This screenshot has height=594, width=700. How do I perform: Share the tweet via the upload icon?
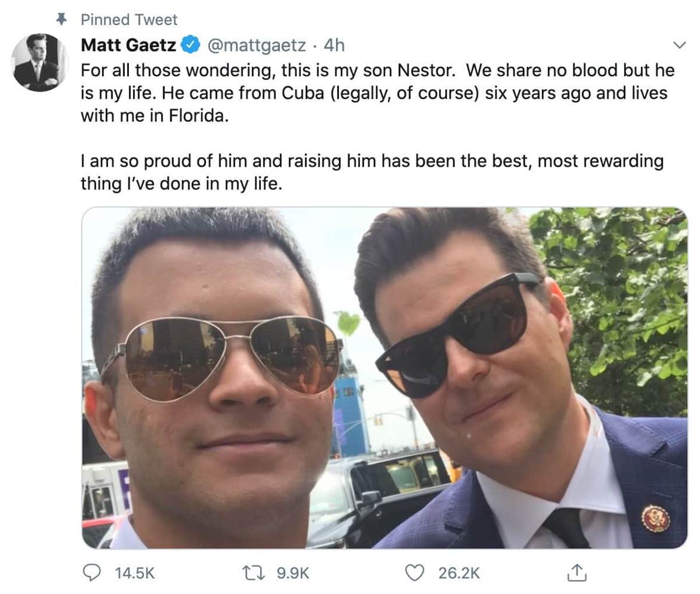(577, 572)
